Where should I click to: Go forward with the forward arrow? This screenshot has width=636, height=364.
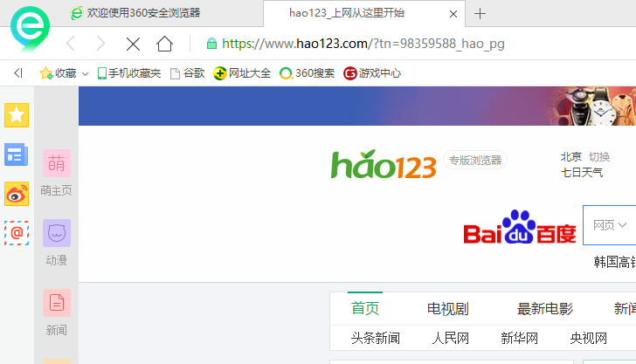click(x=100, y=44)
